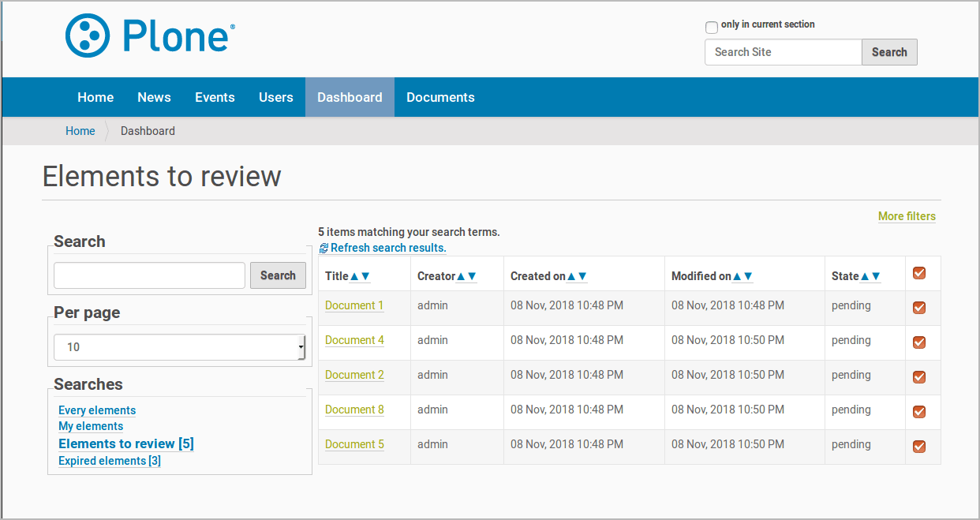The width and height of the screenshot is (980, 520).
Task: Open the Events navigation tab
Action: [x=215, y=97]
